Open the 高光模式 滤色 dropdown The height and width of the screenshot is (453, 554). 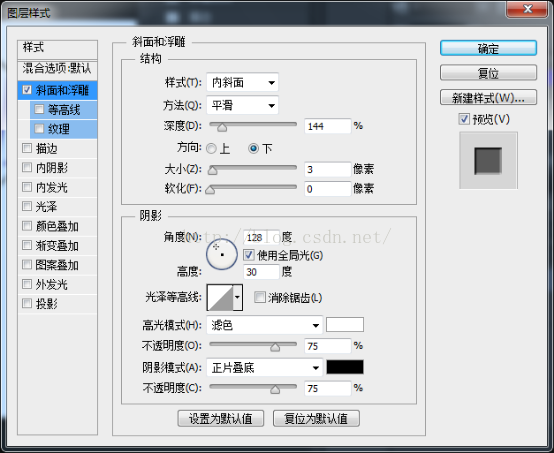point(265,325)
